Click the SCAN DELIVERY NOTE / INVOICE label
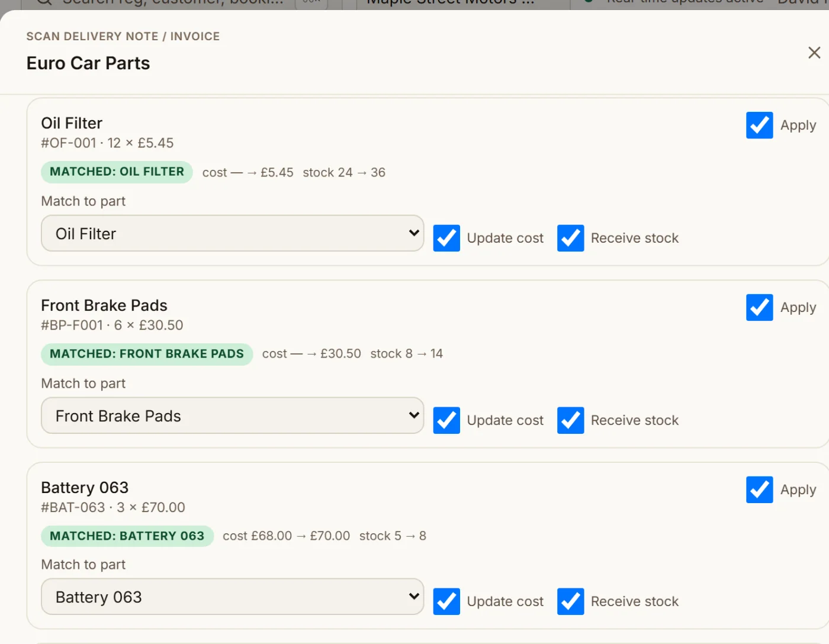 [123, 37]
